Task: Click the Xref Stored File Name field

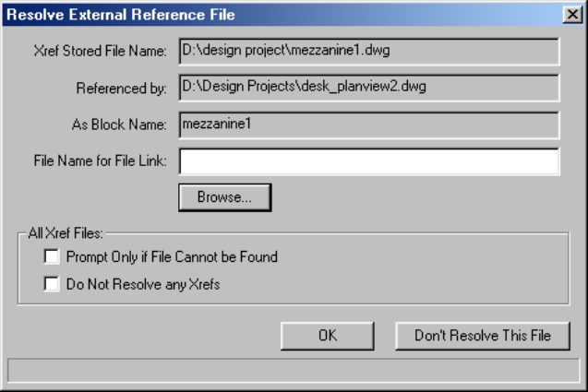Action: 368,52
